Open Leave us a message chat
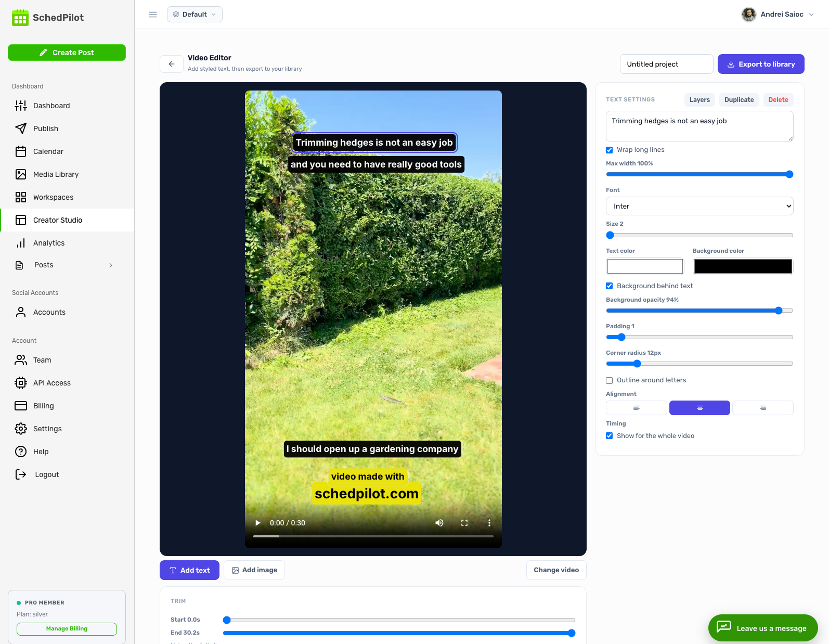 click(763, 628)
